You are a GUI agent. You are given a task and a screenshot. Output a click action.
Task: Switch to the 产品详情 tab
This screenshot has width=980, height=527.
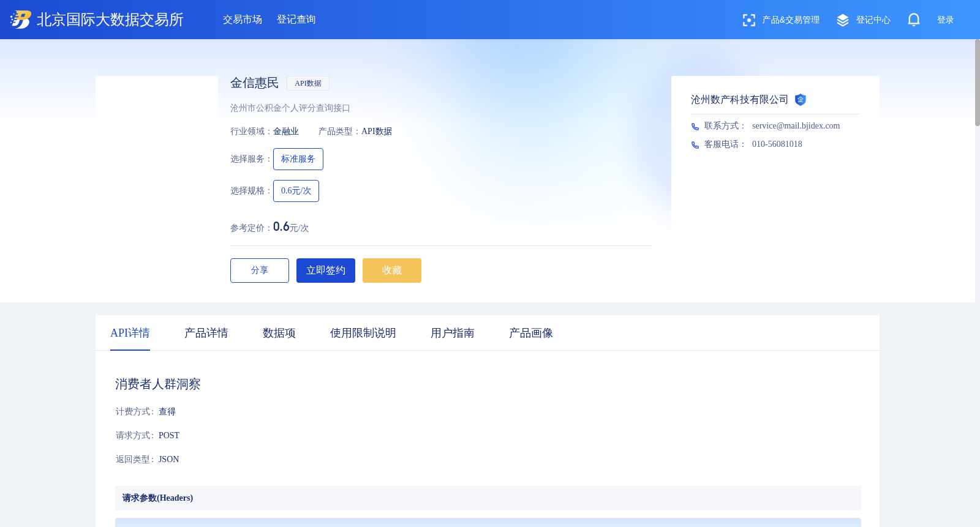point(206,333)
